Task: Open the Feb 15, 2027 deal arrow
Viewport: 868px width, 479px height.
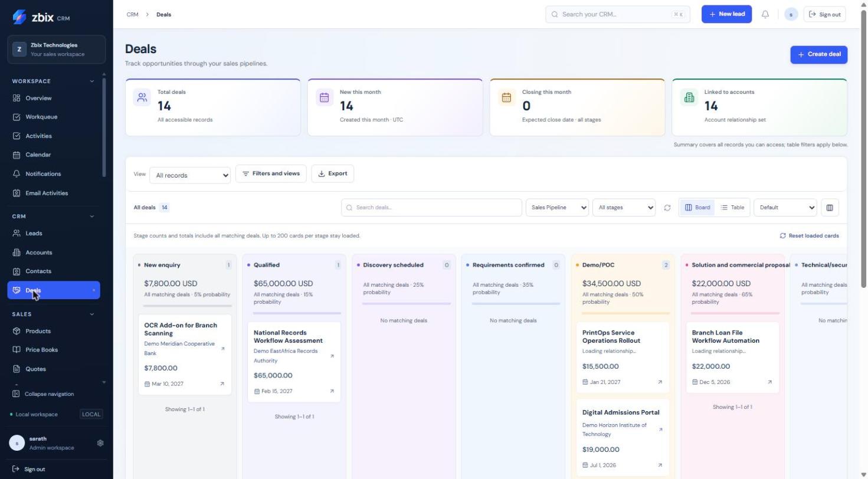Action: (x=332, y=391)
